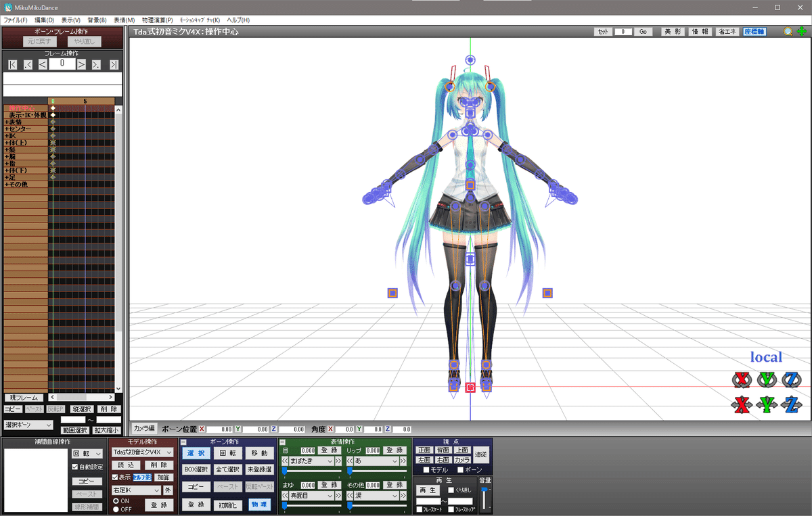The image size is (812, 516).
Task: Previous lip morph arrow beside あ
Action: click(x=351, y=461)
